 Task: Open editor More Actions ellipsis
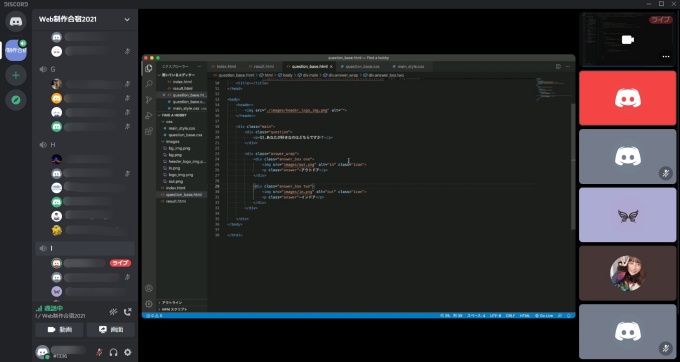[x=568, y=67]
